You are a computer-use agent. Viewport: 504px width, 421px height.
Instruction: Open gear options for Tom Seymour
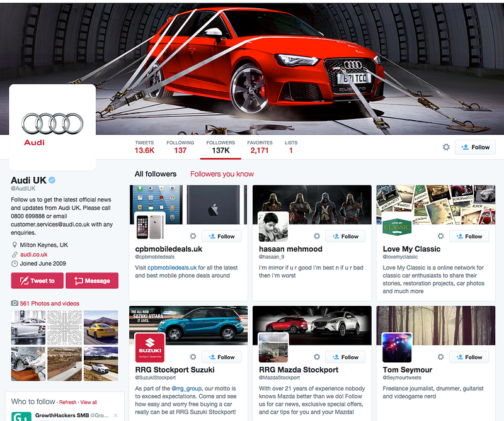click(440, 357)
